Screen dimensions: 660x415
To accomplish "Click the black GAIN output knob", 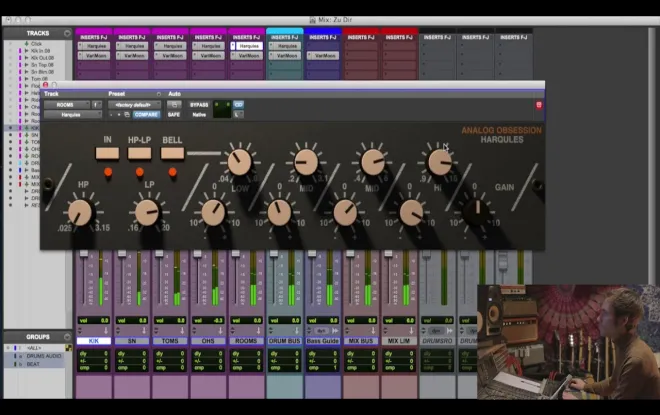I will [x=477, y=212].
